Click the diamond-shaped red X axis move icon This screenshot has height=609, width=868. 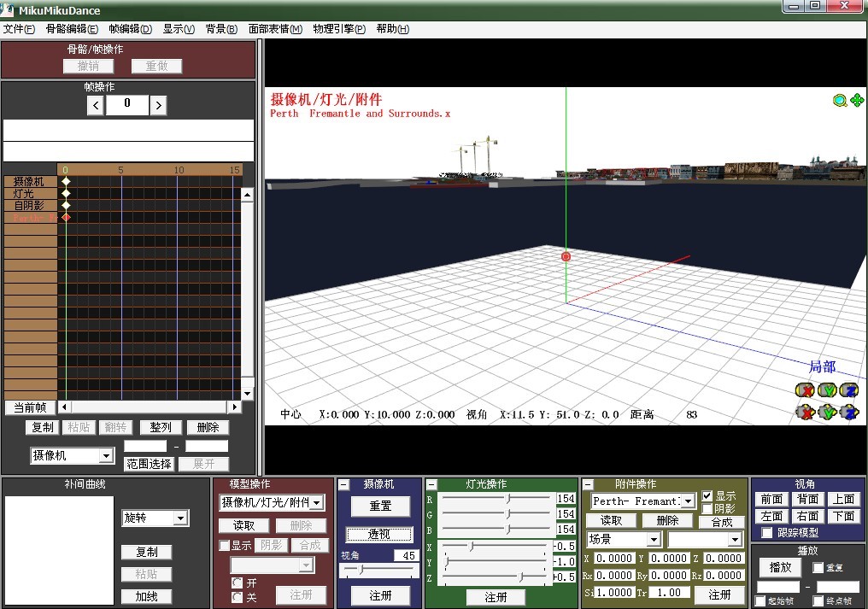(x=805, y=413)
